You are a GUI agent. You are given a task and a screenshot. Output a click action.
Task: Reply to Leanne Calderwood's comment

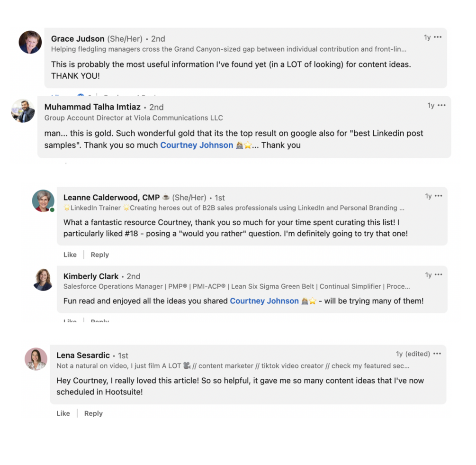[99, 255]
